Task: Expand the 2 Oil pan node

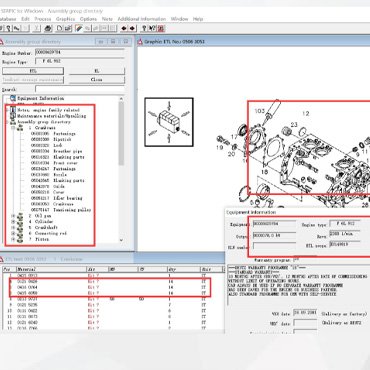Action: (13, 216)
